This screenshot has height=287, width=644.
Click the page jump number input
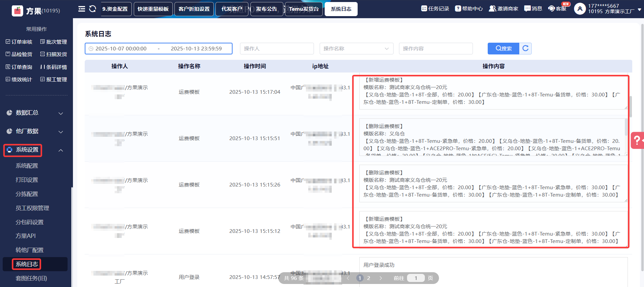416,278
